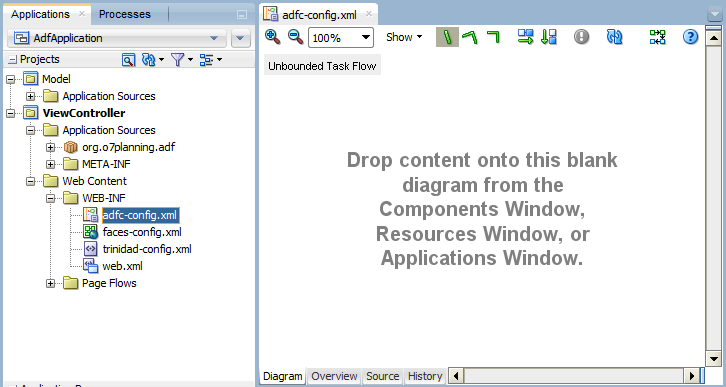The height and width of the screenshot is (387, 726).
Task: Click the web.xml file icon
Action: click(x=91, y=266)
